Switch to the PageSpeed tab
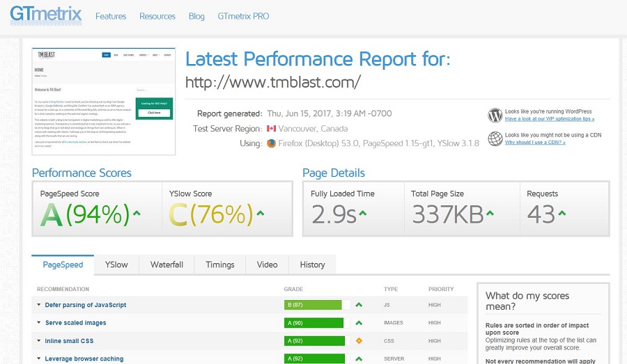This screenshot has height=364, width=627. point(63,264)
